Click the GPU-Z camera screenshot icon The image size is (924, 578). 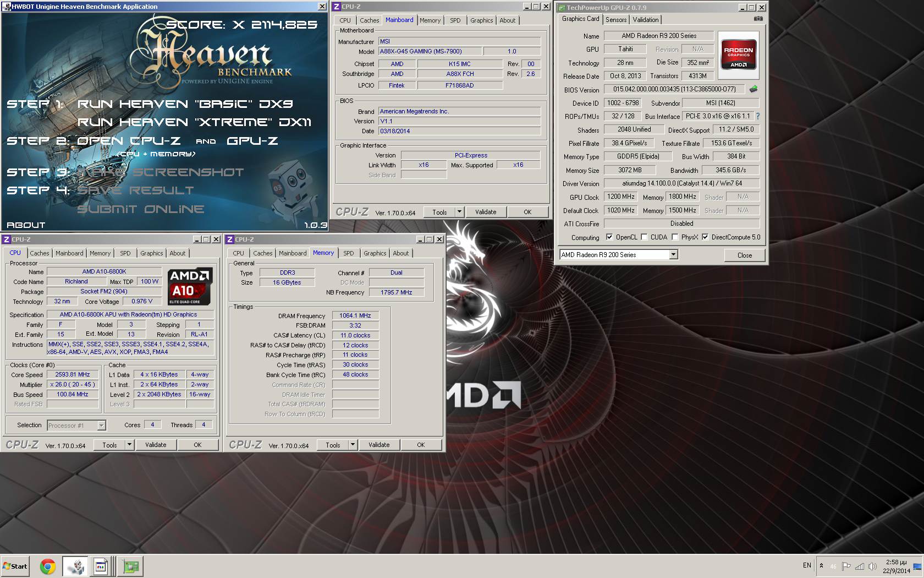[758, 19]
